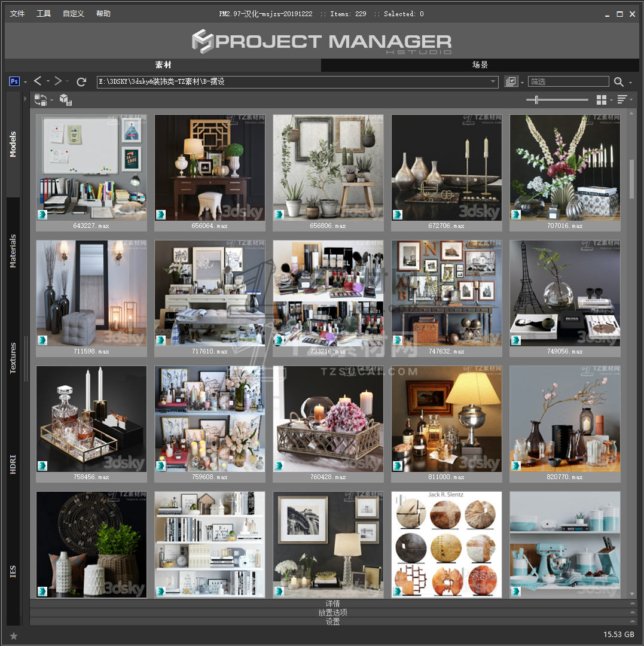Open forward history dropdown arrow

click(x=67, y=81)
